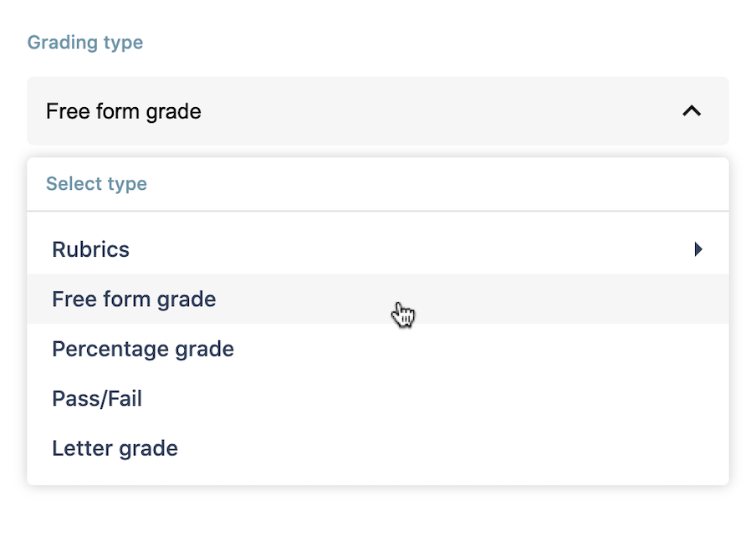Click the Select type header
The image size is (756, 537).
pos(96,184)
